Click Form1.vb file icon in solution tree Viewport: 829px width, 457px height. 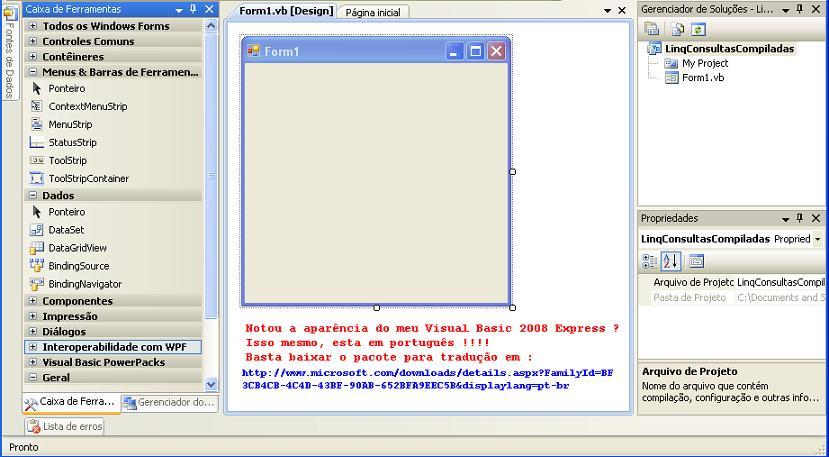pos(671,78)
